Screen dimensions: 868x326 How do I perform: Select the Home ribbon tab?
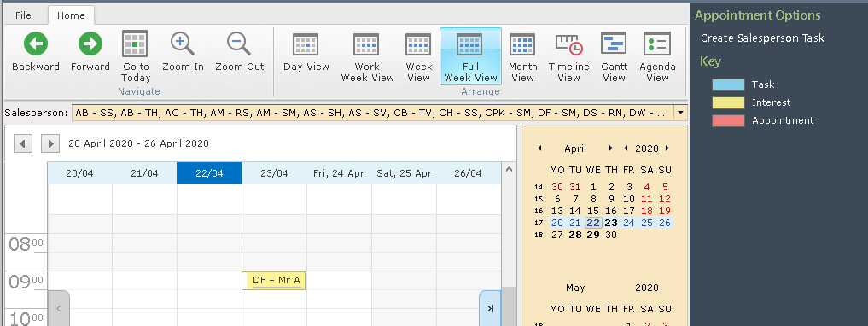pos(71,15)
